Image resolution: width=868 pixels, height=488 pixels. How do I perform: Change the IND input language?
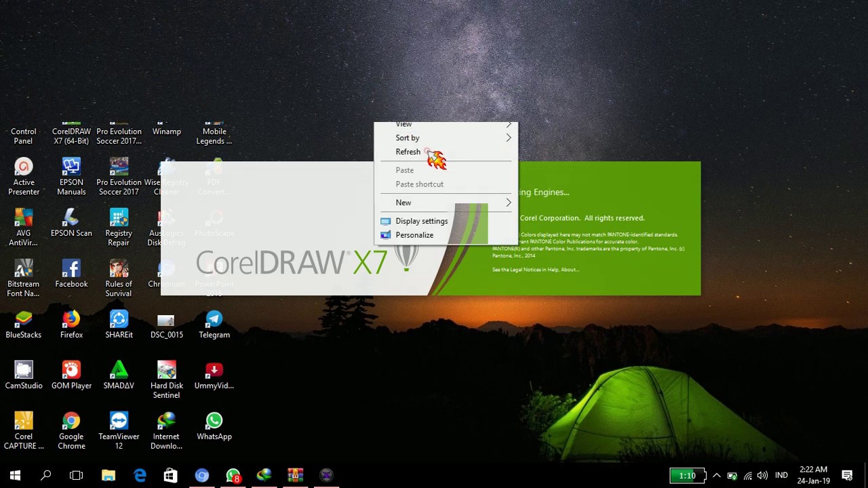[781, 475]
